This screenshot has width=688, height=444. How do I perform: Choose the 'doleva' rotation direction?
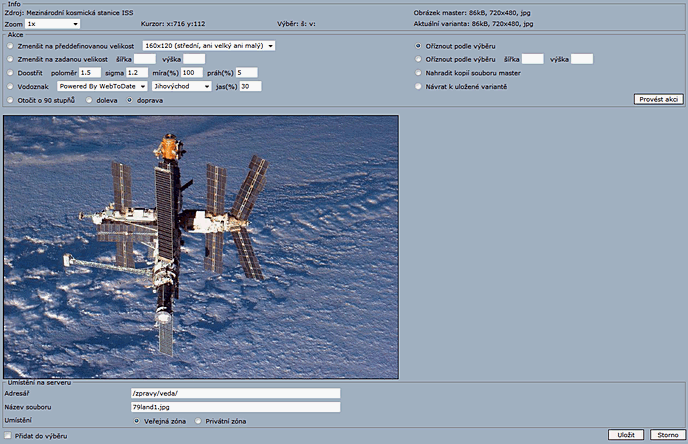pos(89,101)
